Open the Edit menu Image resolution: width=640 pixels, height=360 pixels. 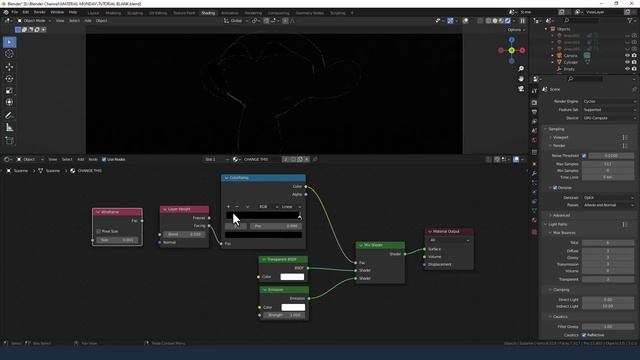(x=26, y=12)
